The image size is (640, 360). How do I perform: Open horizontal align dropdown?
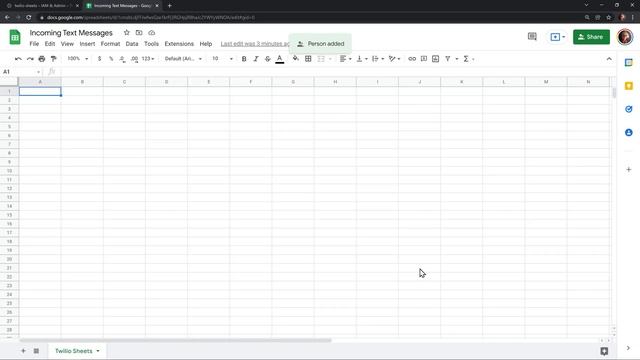click(345, 59)
